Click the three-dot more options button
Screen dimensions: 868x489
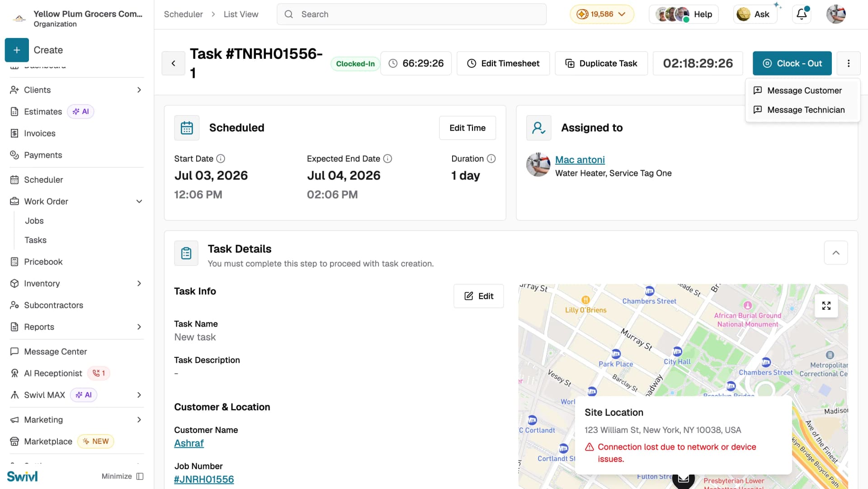pyautogui.click(x=849, y=63)
